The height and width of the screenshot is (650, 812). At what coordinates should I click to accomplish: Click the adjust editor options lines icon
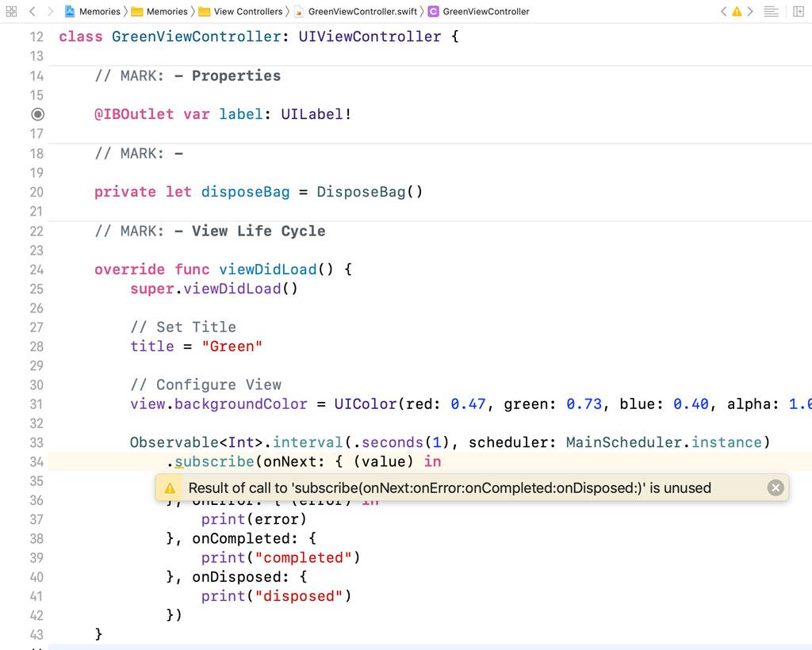click(771, 11)
